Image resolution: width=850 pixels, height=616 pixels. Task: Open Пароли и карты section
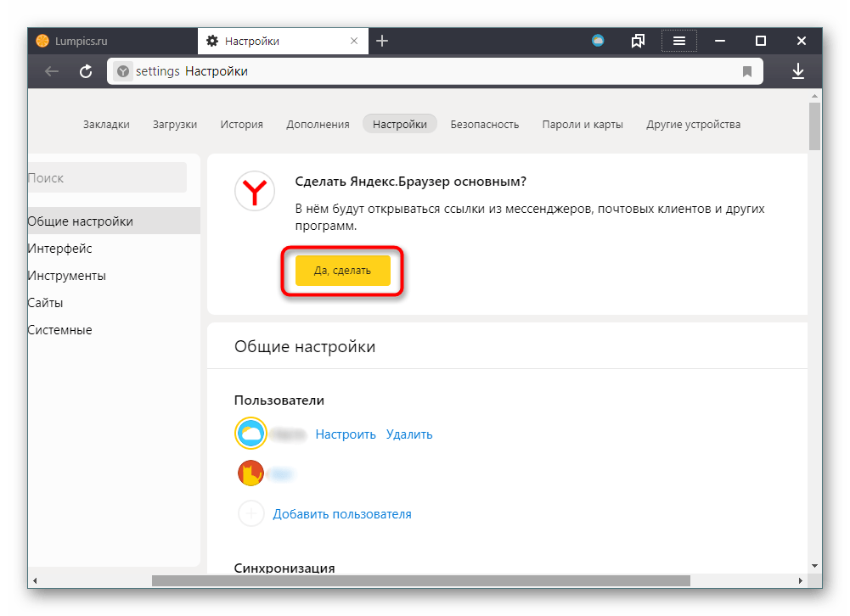[583, 125]
